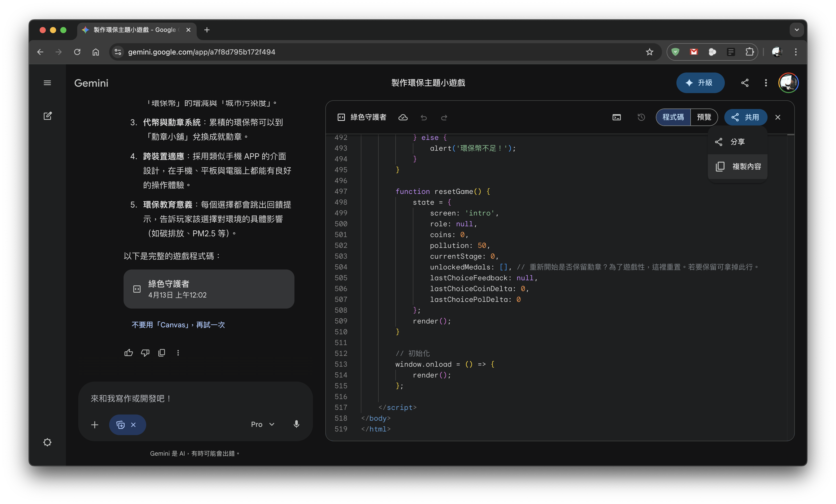Click the 升級 upgrade button
This screenshot has height=504, width=836.
point(700,83)
